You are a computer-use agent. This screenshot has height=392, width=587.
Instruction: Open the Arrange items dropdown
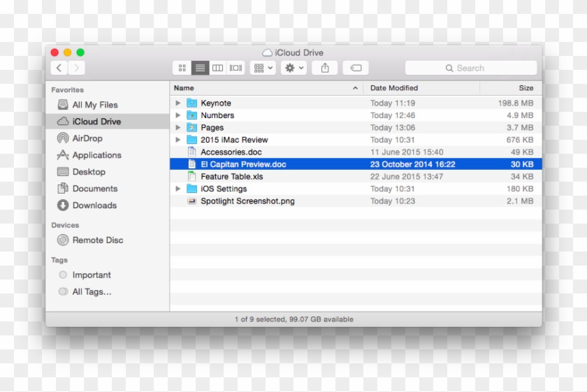click(x=263, y=68)
